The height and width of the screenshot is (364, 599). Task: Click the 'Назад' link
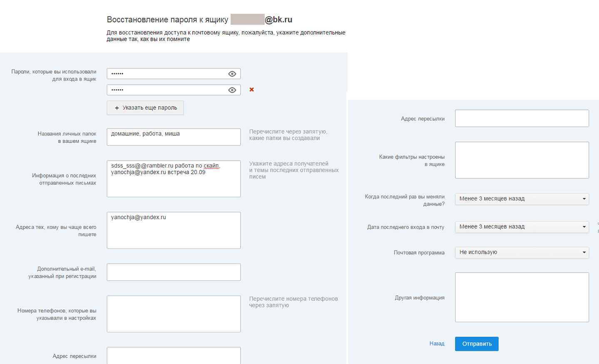(437, 344)
